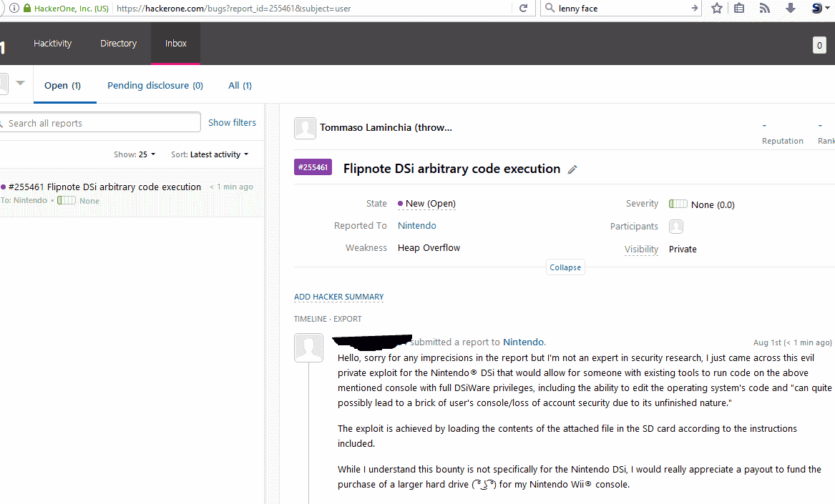Viewport: 835px width, 504px height.
Task: Open the inbox selector dropdown arrow
Action: pyautogui.click(x=20, y=83)
